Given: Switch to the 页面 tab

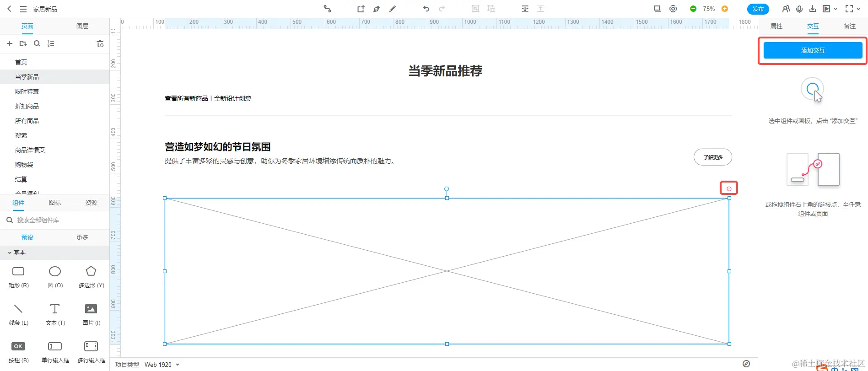Looking at the screenshot, I should (x=27, y=26).
